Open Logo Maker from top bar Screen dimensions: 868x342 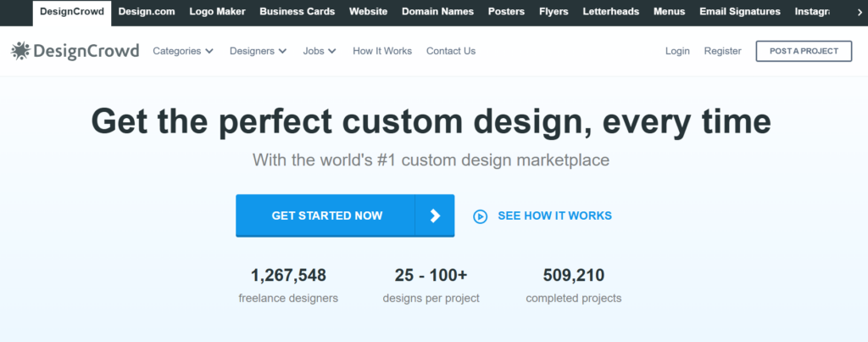[x=218, y=12]
